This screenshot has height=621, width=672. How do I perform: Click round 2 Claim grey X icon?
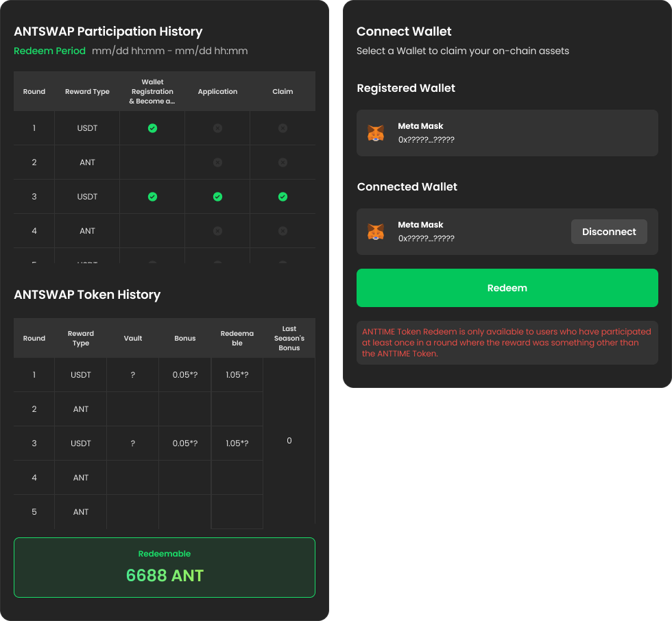pyautogui.click(x=283, y=162)
